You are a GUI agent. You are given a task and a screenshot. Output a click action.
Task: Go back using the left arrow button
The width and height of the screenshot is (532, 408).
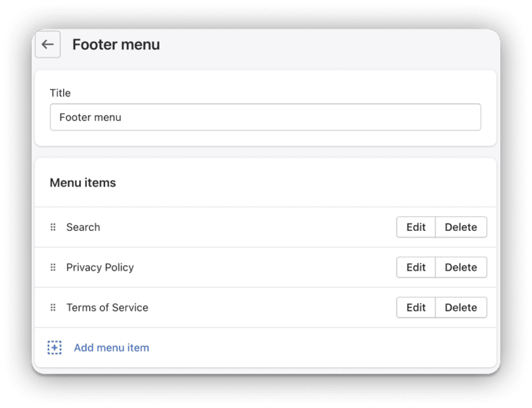coord(47,45)
